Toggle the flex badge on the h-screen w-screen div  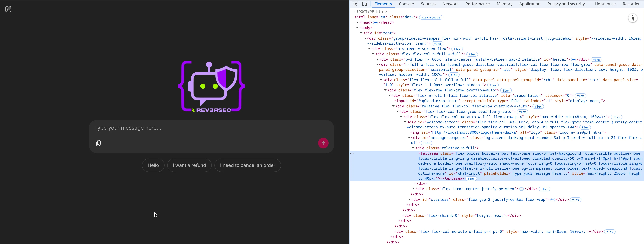tap(457, 49)
